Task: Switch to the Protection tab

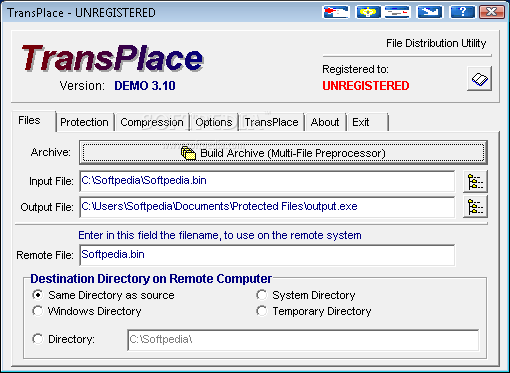Action: coord(84,122)
